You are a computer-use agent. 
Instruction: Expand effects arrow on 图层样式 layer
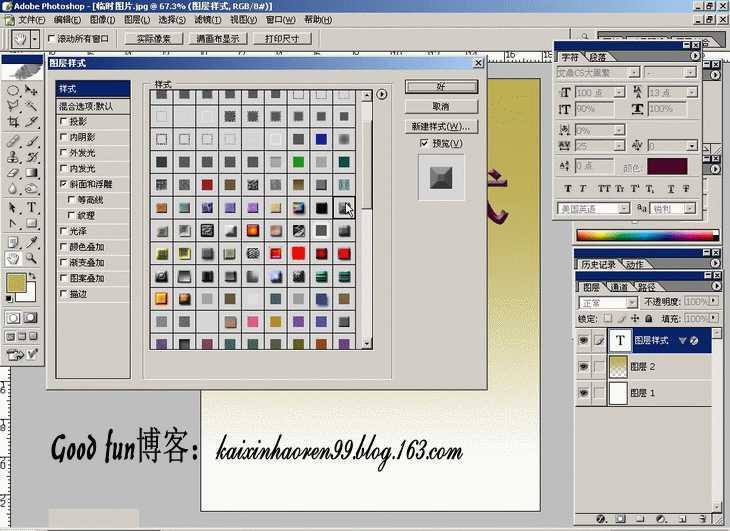pos(683,341)
